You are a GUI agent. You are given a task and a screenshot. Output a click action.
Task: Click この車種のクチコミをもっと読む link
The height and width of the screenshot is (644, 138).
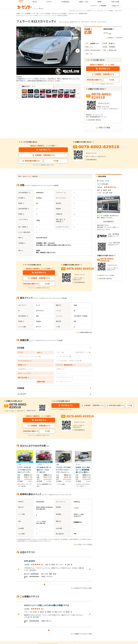click(82, 634)
